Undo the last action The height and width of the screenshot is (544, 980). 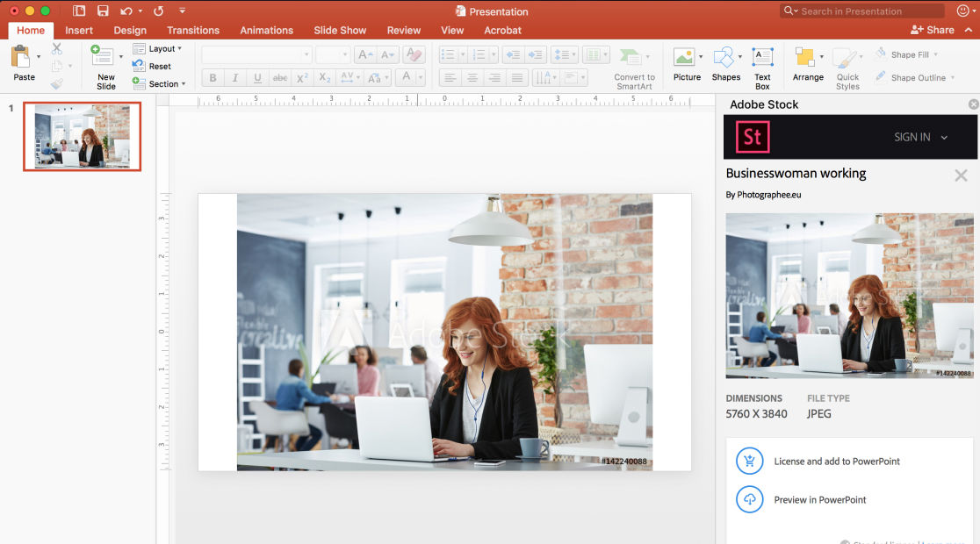pos(126,11)
